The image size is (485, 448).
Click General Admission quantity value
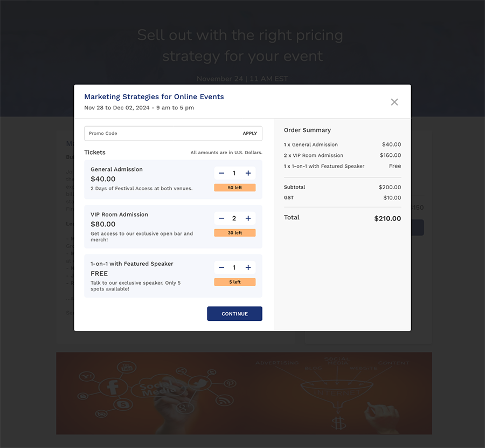tap(234, 173)
